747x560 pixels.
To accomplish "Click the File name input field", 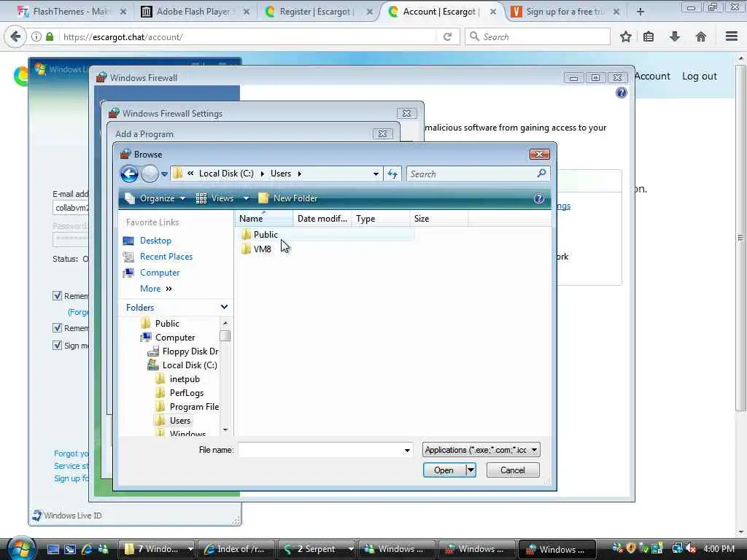I will (x=320, y=449).
